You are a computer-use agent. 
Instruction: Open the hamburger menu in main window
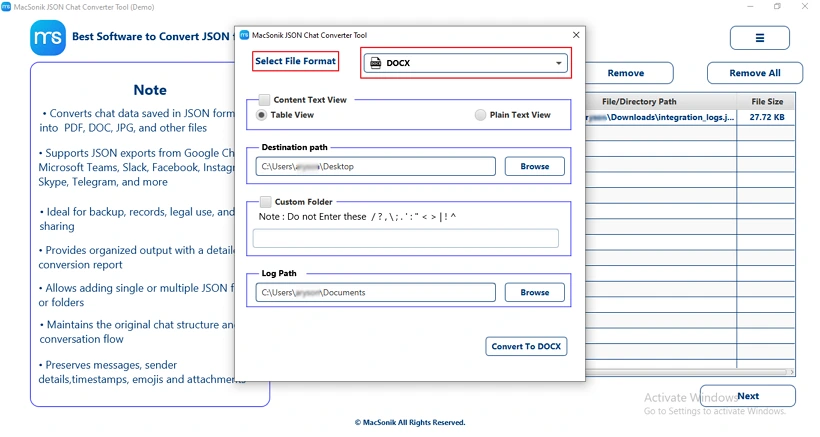(x=760, y=38)
